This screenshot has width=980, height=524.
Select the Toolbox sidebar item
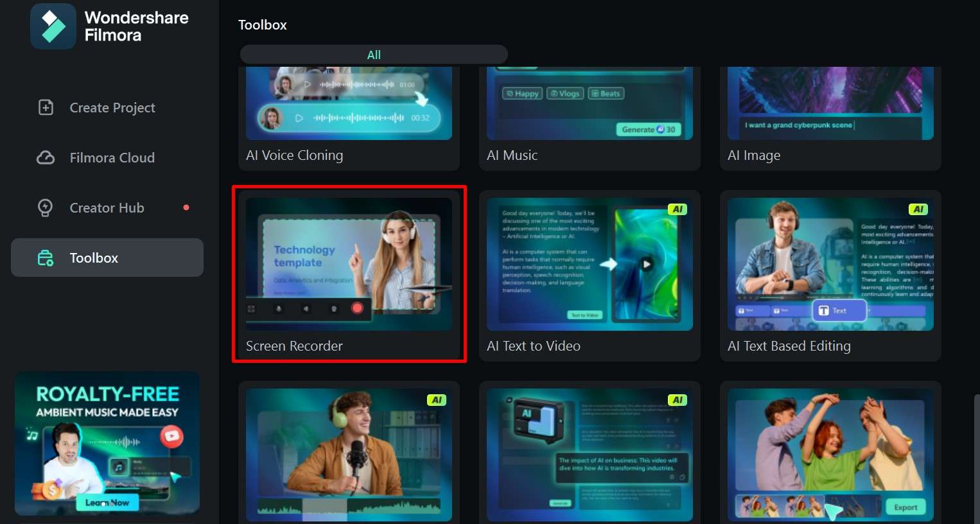coord(107,258)
